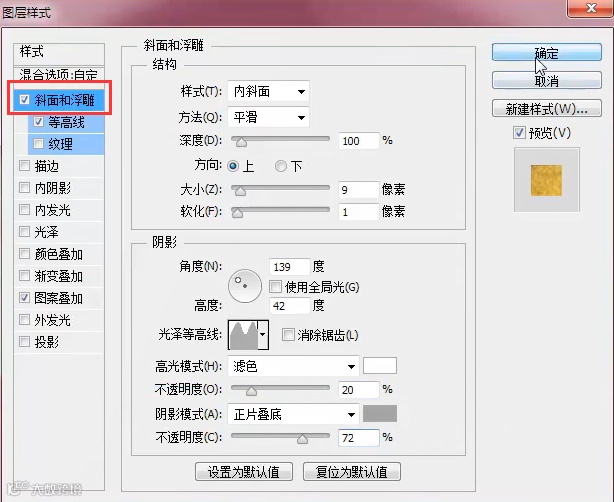The height and width of the screenshot is (502, 614).
Task: Click the 取消 button
Action: click(547, 80)
